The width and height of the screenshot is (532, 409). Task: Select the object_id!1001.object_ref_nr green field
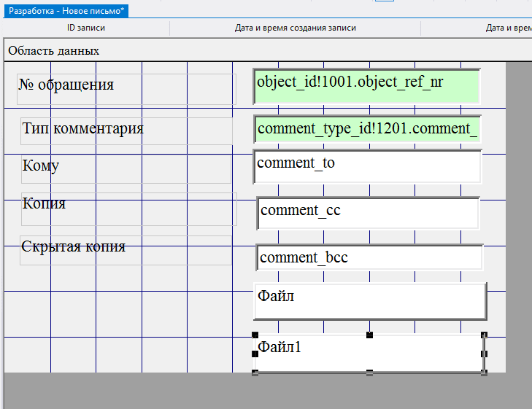(367, 85)
